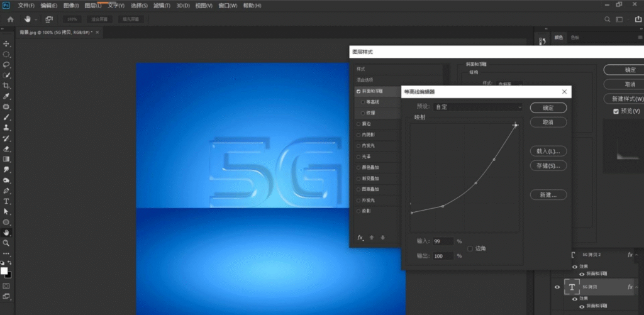Select the Path Selection tool
The width and height of the screenshot is (644, 315).
pyautogui.click(x=6, y=211)
